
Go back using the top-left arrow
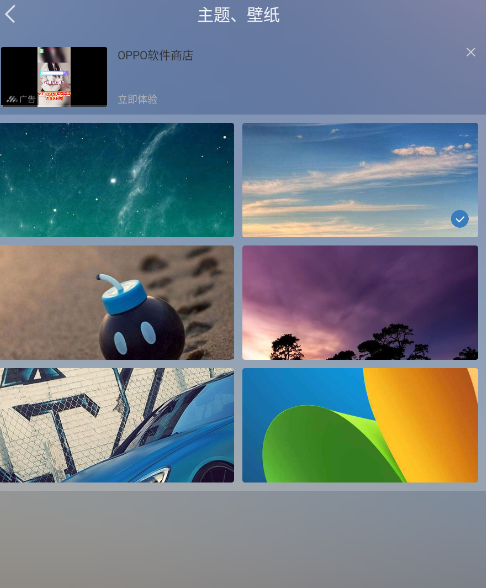[10, 14]
